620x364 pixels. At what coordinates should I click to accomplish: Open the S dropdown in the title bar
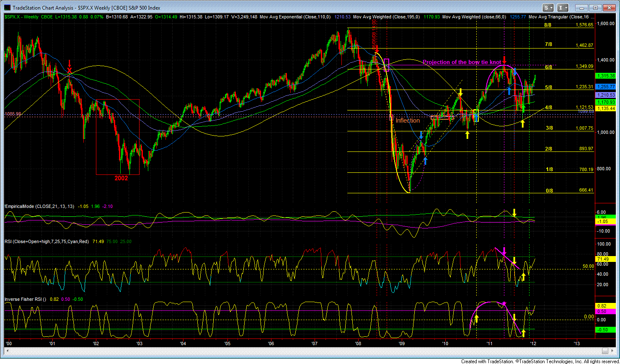pos(549,8)
